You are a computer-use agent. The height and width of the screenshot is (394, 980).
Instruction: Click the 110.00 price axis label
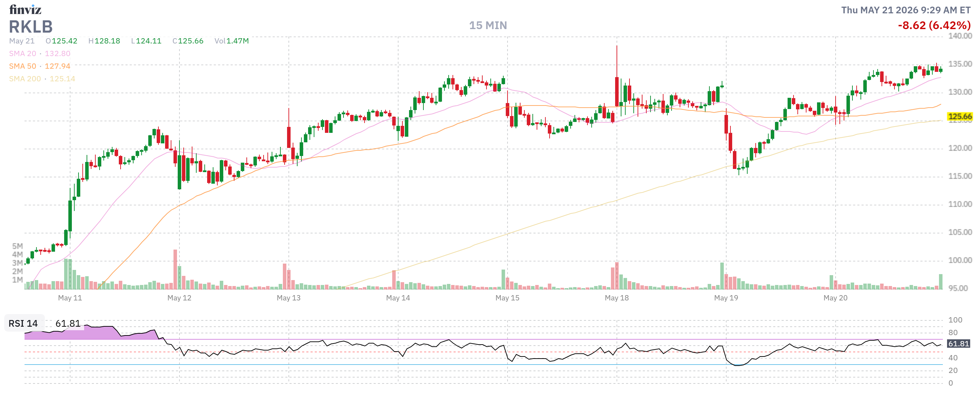pyautogui.click(x=960, y=205)
